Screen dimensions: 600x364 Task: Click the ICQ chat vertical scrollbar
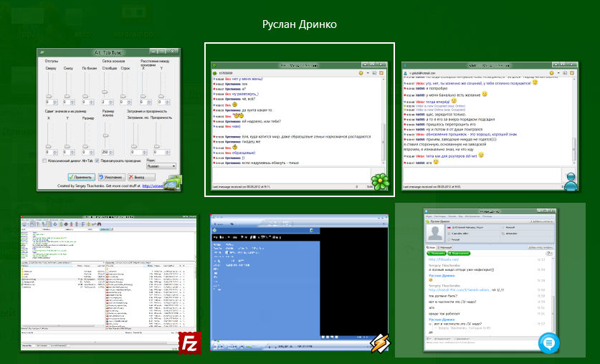coord(384,121)
